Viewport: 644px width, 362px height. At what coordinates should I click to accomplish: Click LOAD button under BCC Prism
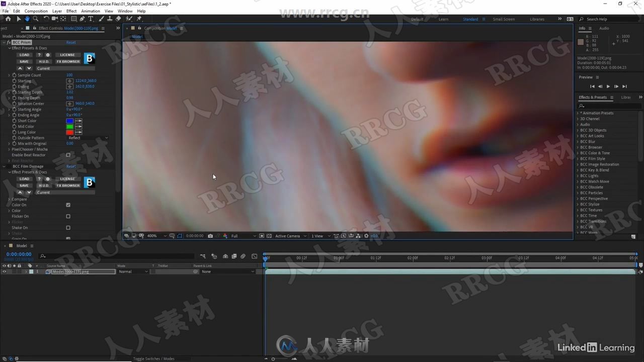(24, 55)
